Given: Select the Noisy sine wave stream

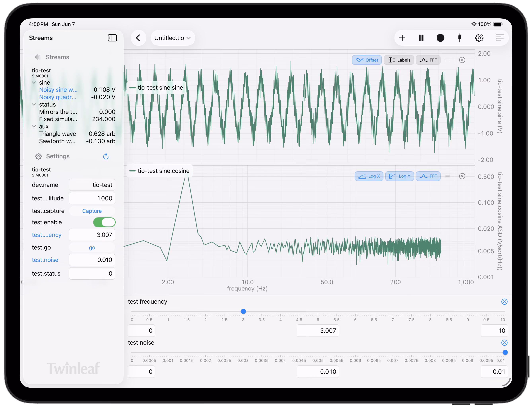Looking at the screenshot, I should (77, 90).
